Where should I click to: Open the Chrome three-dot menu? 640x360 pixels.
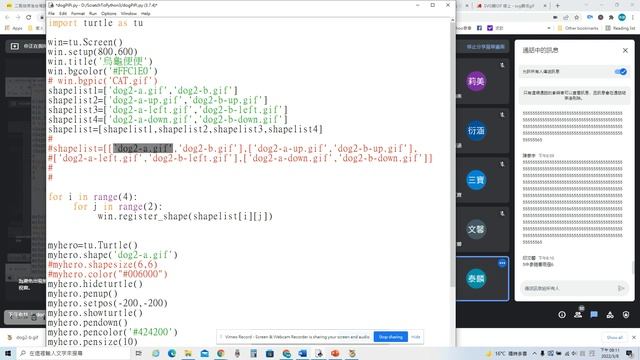pos(633,17)
